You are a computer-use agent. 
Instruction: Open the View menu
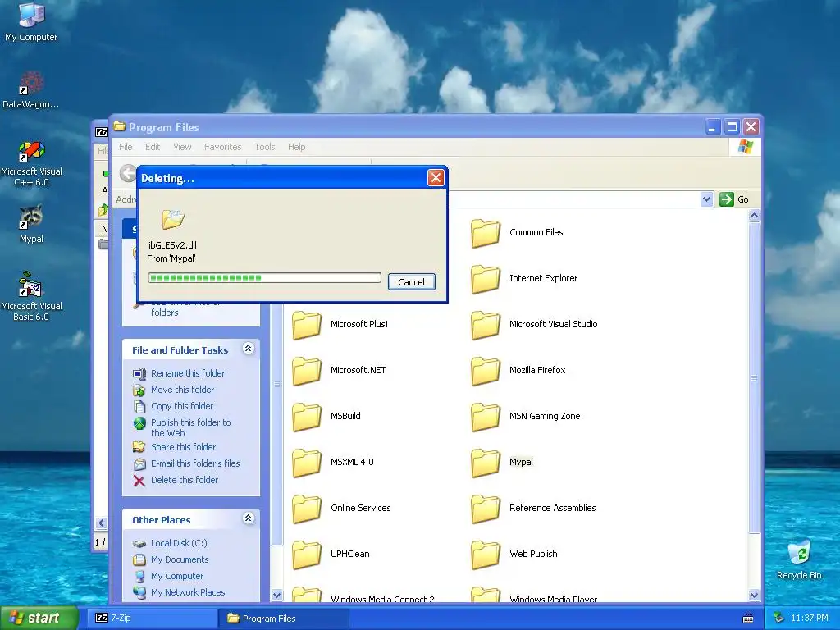point(182,147)
